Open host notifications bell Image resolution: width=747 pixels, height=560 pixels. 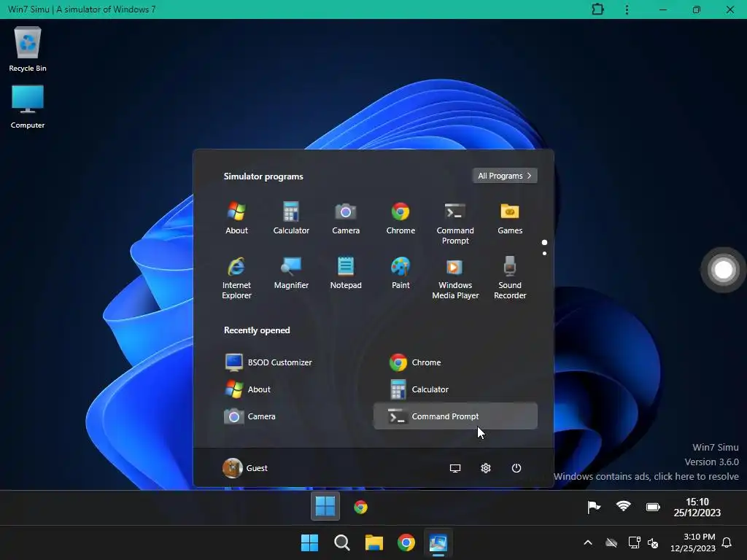[x=727, y=542]
